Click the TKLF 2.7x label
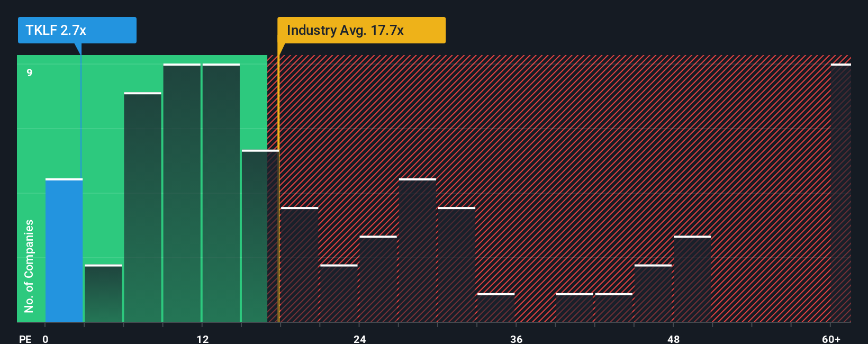The image size is (868, 344). (77, 30)
